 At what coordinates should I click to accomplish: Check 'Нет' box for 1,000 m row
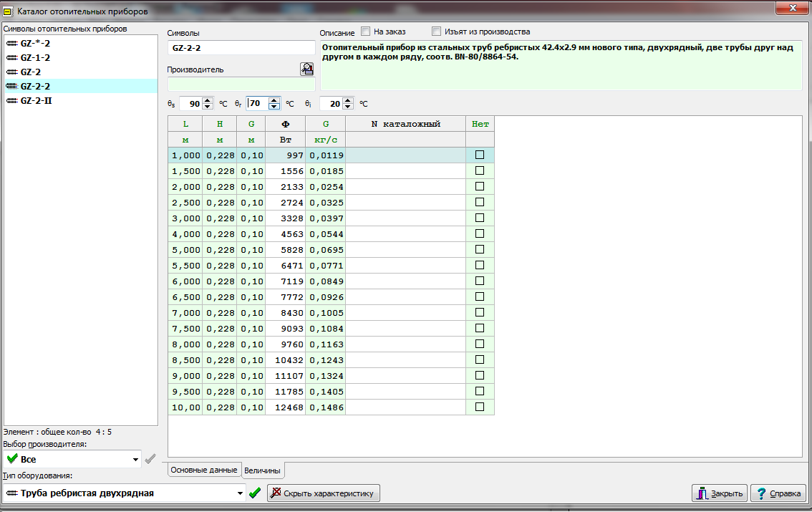point(480,155)
